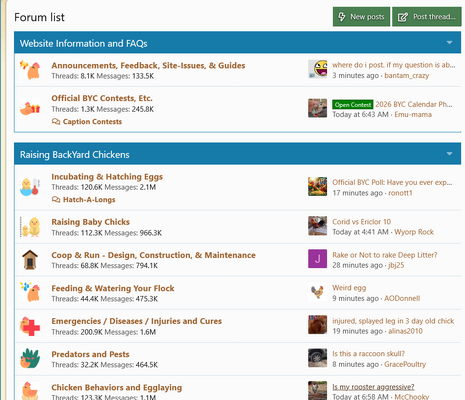Click the Coop & Run coop house icon
The height and width of the screenshot is (400, 465).
(30, 260)
